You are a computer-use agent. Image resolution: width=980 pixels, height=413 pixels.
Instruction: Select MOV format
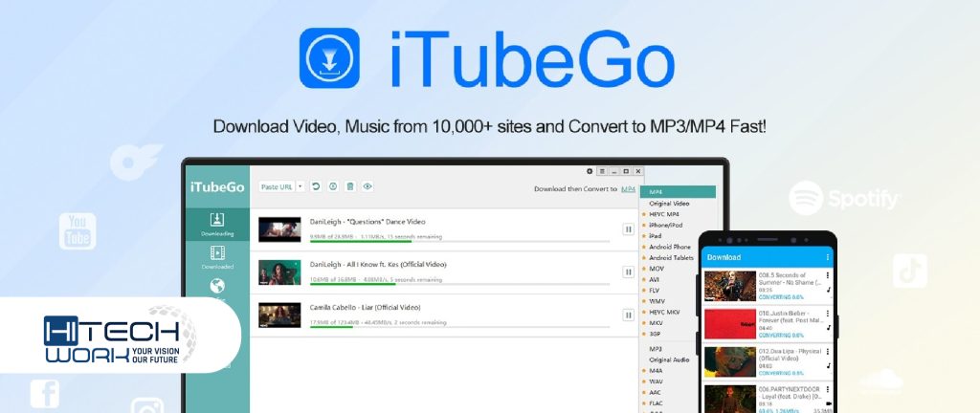(x=657, y=269)
